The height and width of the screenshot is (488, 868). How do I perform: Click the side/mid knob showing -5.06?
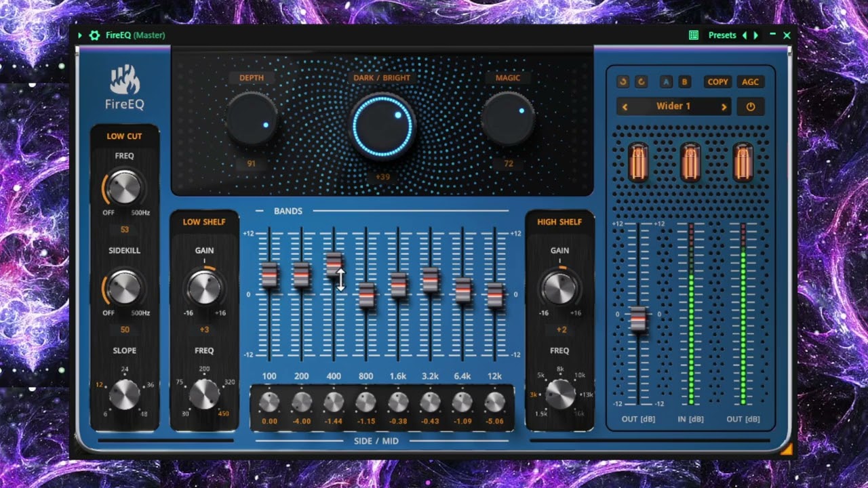(494, 403)
